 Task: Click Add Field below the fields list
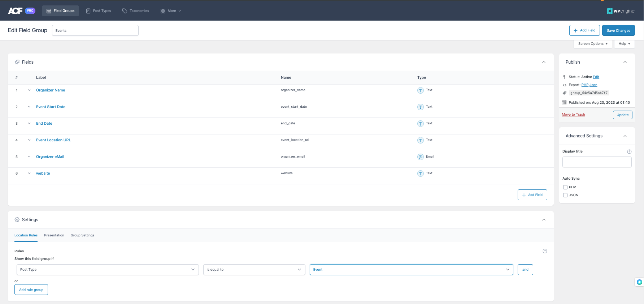click(x=532, y=195)
